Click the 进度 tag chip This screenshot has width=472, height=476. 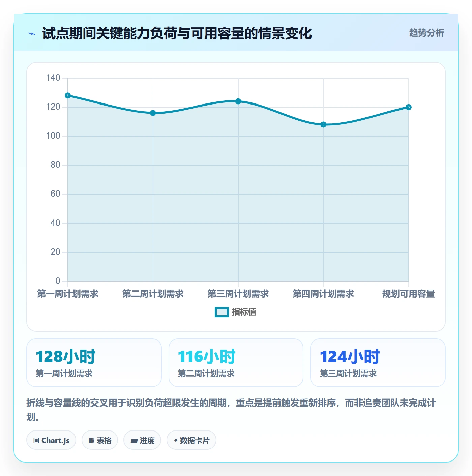click(142, 440)
